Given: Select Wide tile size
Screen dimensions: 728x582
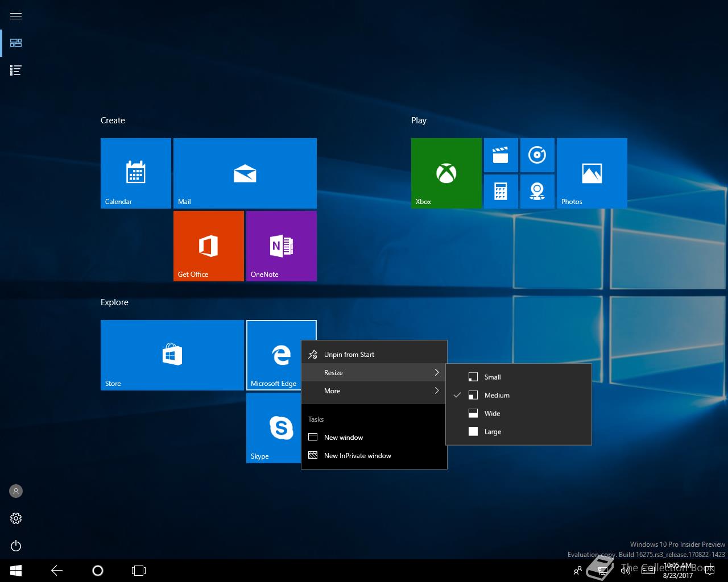Looking at the screenshot, I should click(x=519, y=413).
